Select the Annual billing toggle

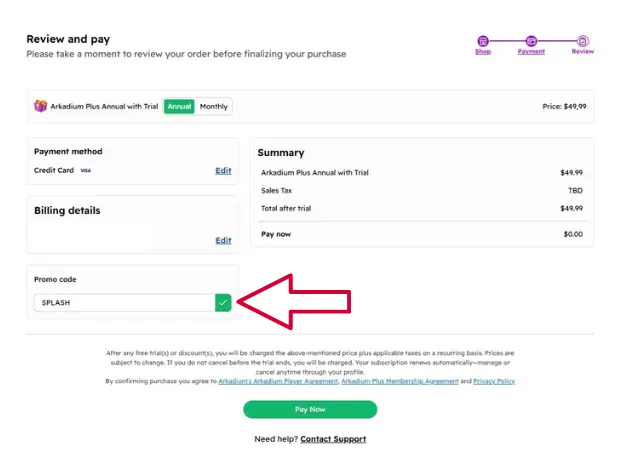click(179, 107)
